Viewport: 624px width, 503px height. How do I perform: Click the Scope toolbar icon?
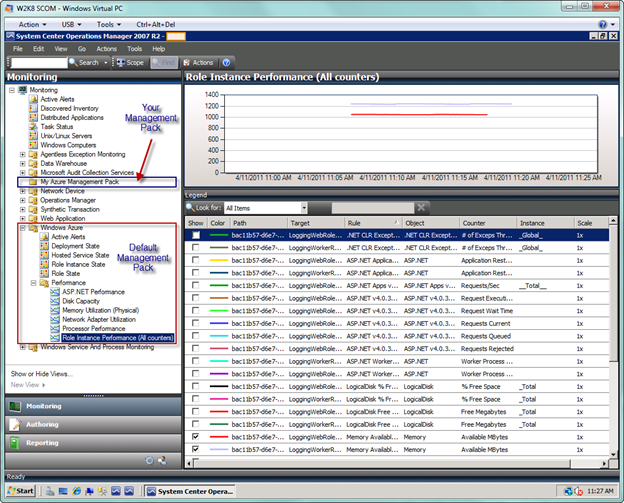click(121, 62)
